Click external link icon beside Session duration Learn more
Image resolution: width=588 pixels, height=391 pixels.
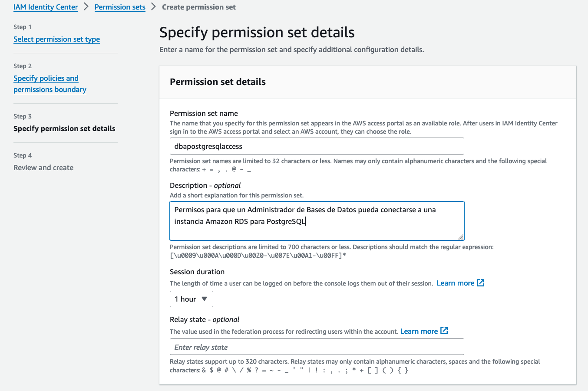(x=481, y=283)
